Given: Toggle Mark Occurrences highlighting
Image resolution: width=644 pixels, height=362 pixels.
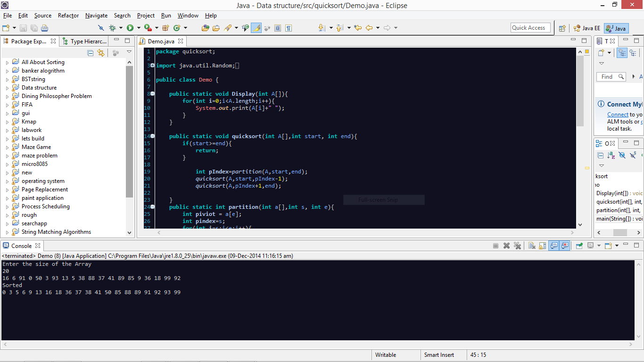Looking at the screenshot, I should 256,27.
